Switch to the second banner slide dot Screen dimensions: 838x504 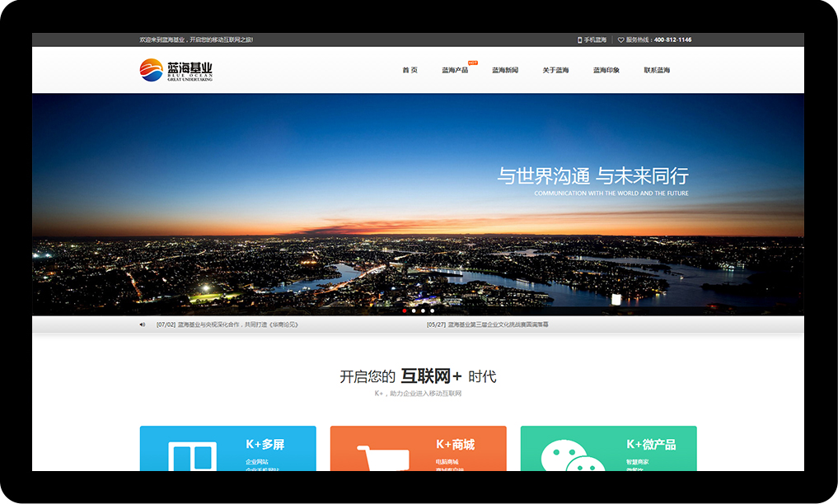click(414, 310)
